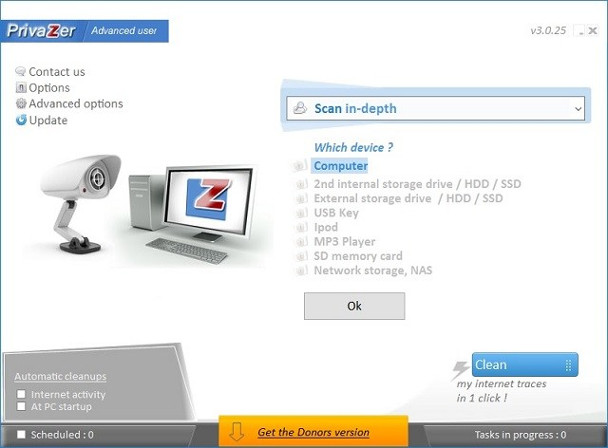Viewport: 608px width, 448px height.
Task: Open the Contact us link
Action: (57, 72)
